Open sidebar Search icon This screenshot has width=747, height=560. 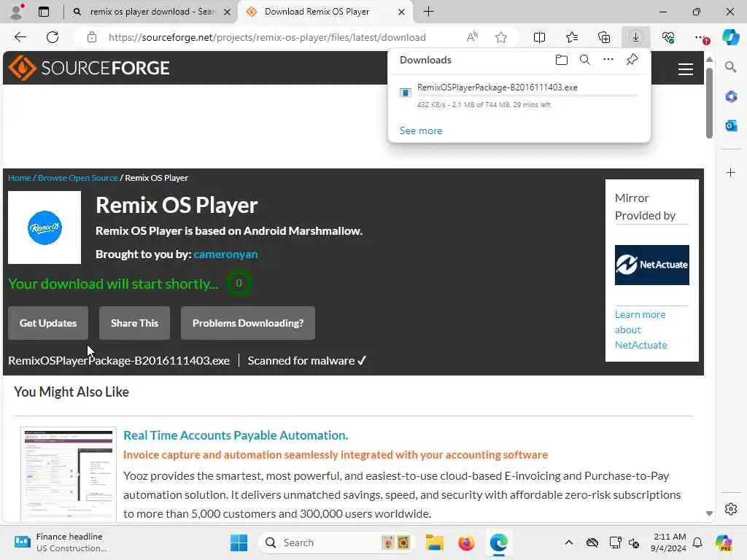coord(730,67)
